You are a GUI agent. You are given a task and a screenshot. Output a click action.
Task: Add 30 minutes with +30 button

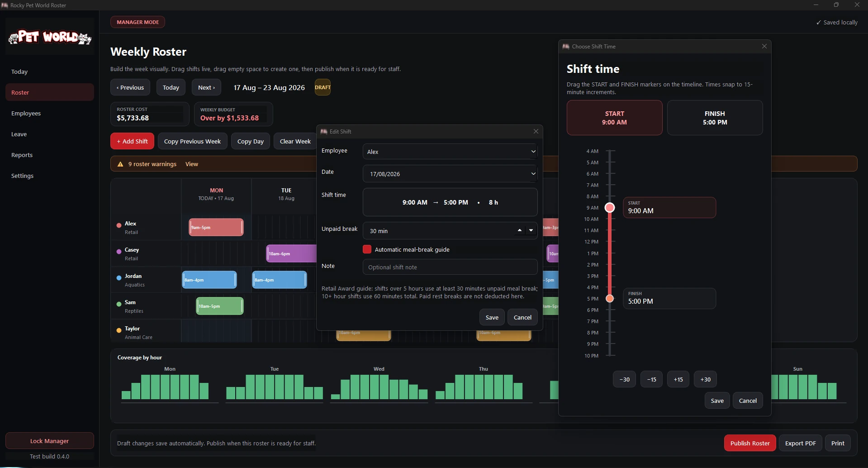(705, 379)
